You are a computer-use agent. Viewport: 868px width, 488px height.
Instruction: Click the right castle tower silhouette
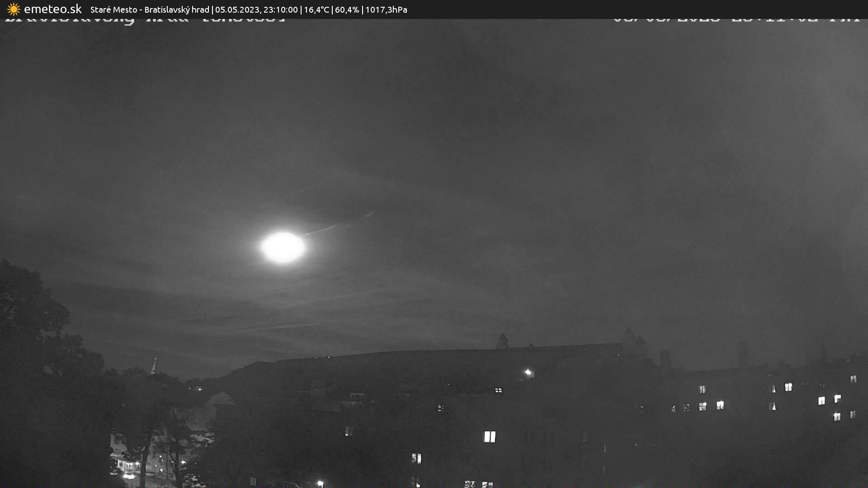click(628, 338)
